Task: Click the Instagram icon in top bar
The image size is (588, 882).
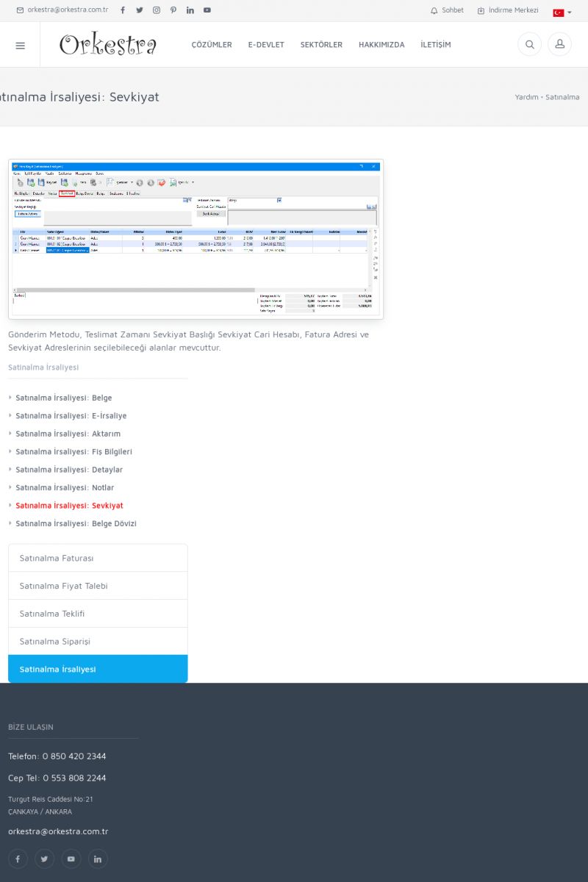Action: pyautogui.click(x=157, y=10)
